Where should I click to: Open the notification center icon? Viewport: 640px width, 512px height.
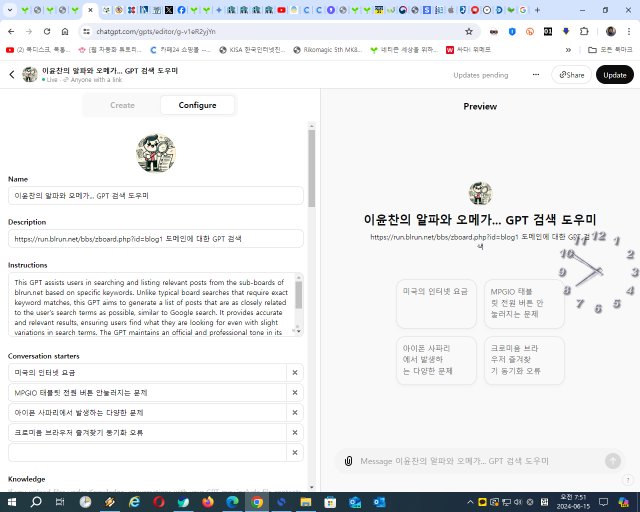(603, 502)
